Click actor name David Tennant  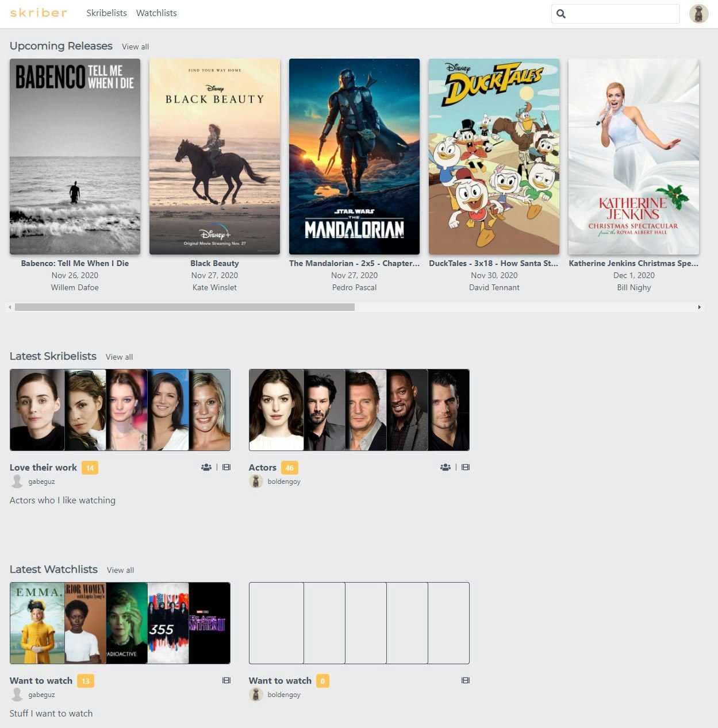pos(494,287)
